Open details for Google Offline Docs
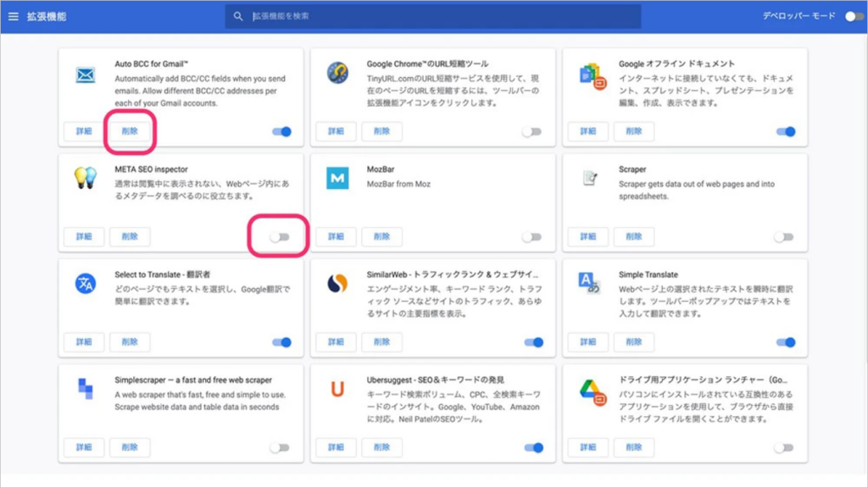This screenshot has width=868, height=488. 587,131
